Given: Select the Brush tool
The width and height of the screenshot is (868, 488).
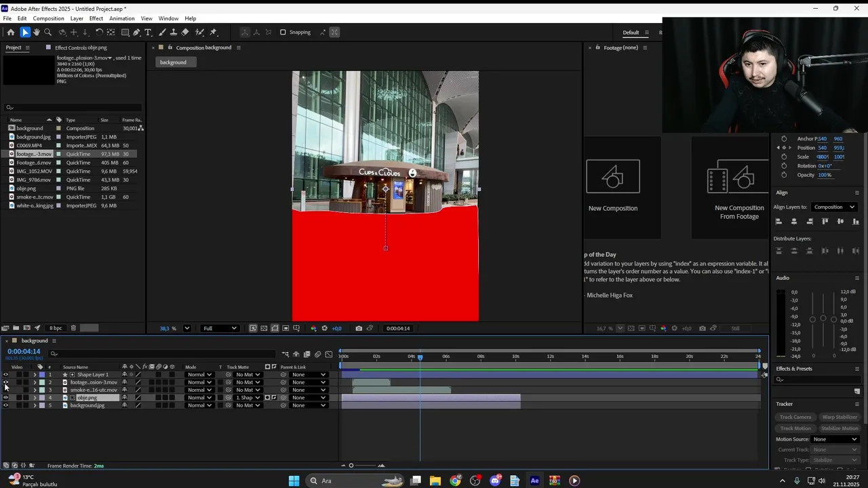Looking at the screenshot, I should [x=163, y=32].
